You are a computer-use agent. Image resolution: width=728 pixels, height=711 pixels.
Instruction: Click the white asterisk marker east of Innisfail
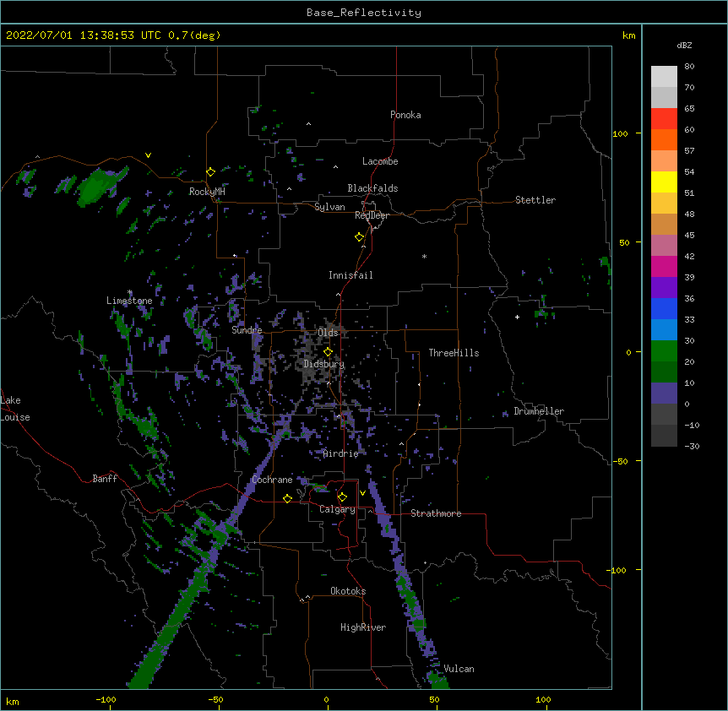(x=424, y=256)
